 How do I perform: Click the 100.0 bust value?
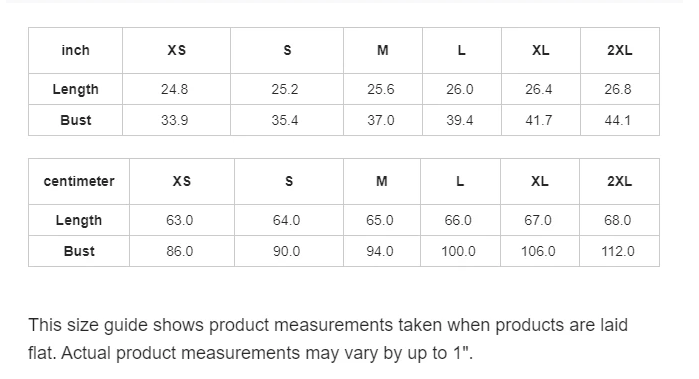coord(458,251)
